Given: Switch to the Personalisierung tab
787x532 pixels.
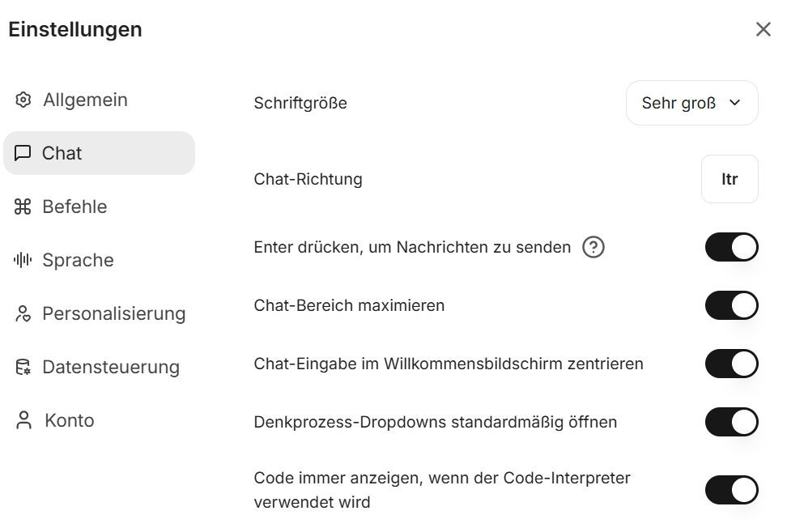Looking at the screenshot, I should pyautogui.click(x=113, y=314).
